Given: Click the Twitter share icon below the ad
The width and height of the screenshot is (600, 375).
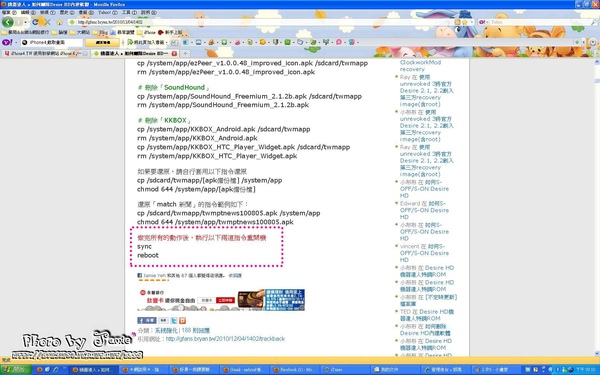Looking at the screenshot, I should point(174,321).
